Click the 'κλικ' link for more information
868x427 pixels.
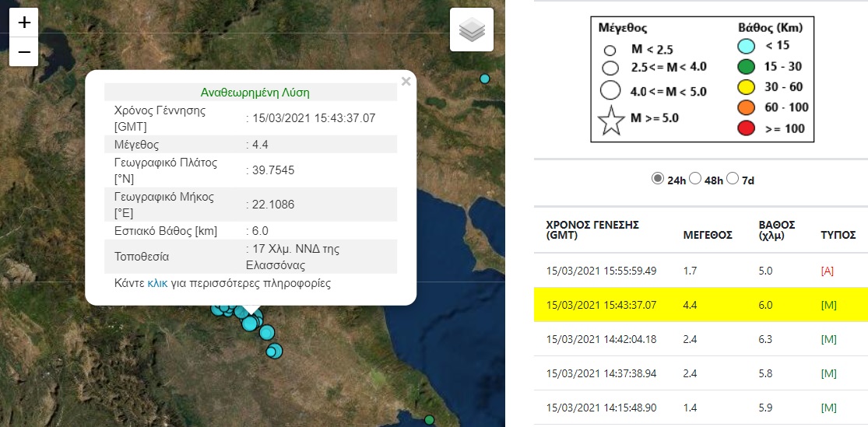pos(157,283)
